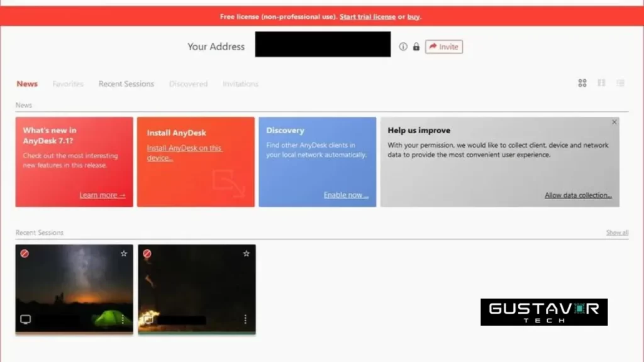Click Install AnyDesk on this device link

184,153
